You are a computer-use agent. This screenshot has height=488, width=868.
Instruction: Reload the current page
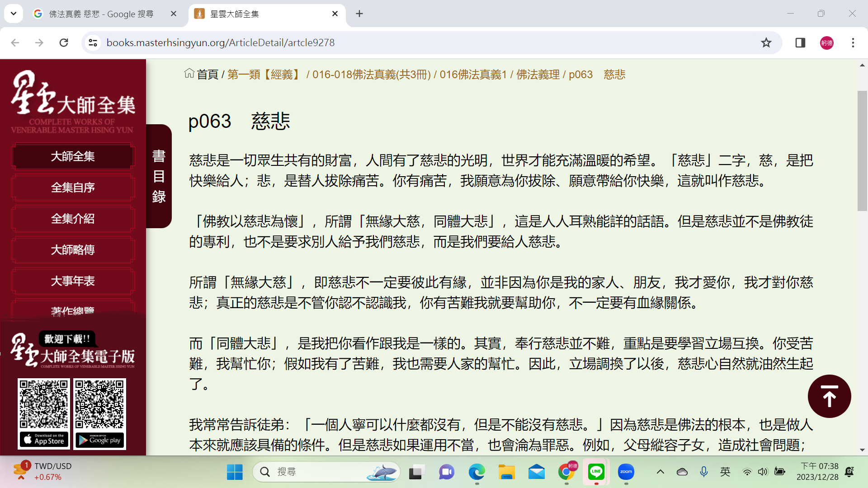click(64, 42)
